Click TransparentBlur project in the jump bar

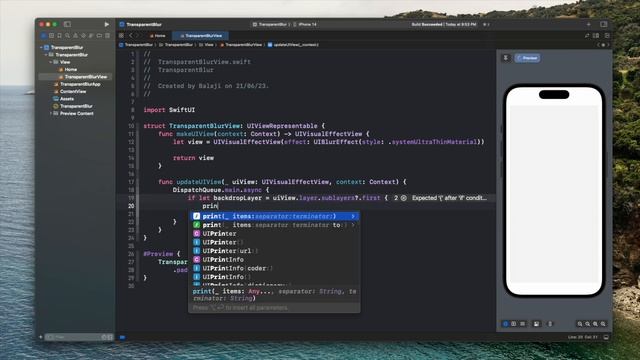click(136, 45)
